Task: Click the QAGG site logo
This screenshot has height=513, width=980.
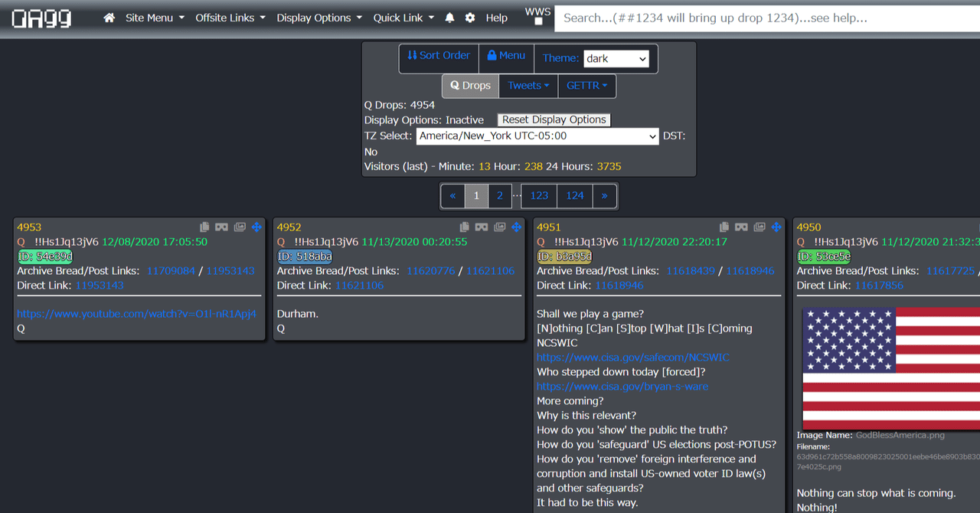Action: [41, 18]
